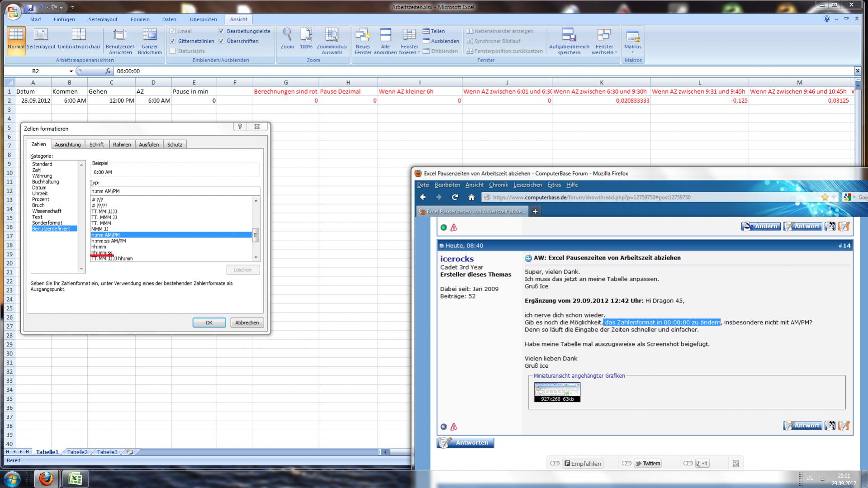Select hh:mm:ss format in list
The height and width of the screenshot is (488, 868).
[171, 253]
